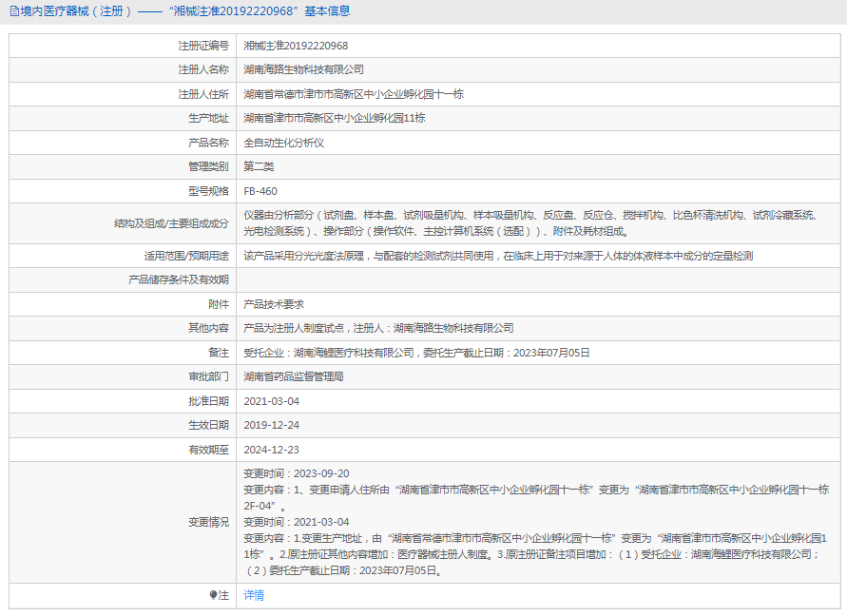847x616 pixels.
Task: Click the document icon beside the page title
Action: click(14, 11)
